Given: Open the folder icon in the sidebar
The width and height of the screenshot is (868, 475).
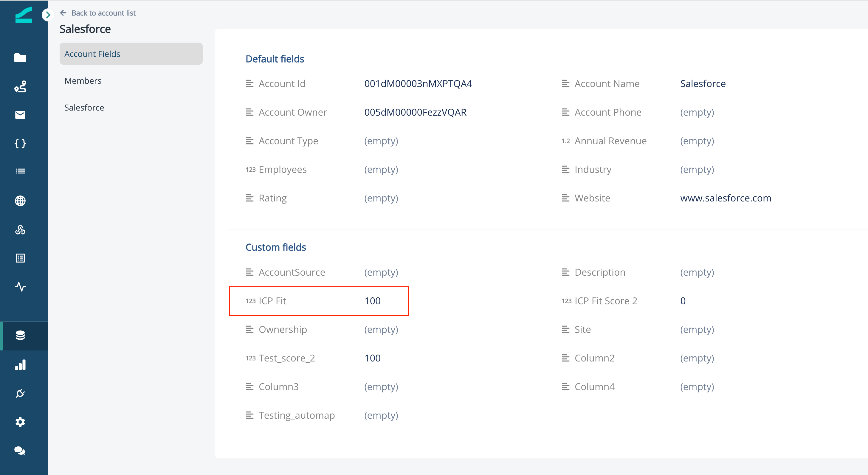Looking at the screenshot, I should click(x=20, y=58).
